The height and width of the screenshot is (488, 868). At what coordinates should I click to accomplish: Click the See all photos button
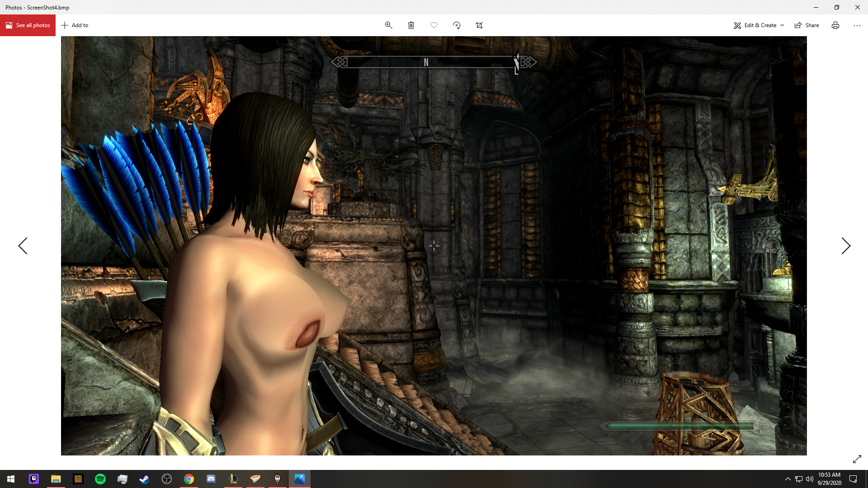pyautogui.click(x=28, y=25)
